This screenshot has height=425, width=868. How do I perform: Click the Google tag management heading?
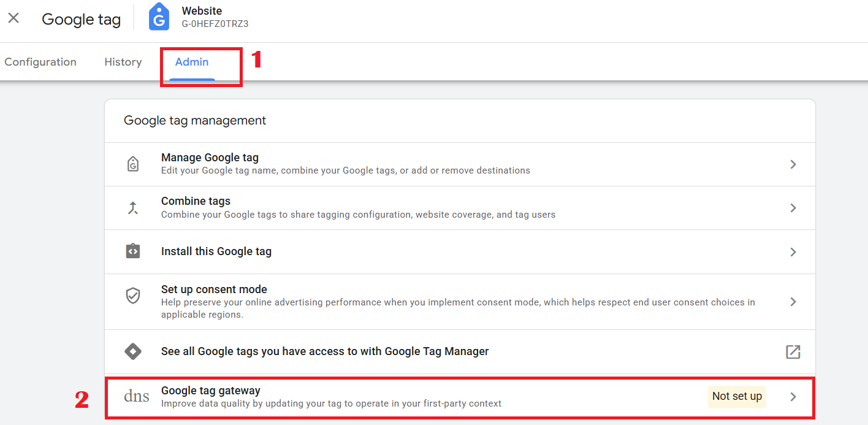click(195, 120)
